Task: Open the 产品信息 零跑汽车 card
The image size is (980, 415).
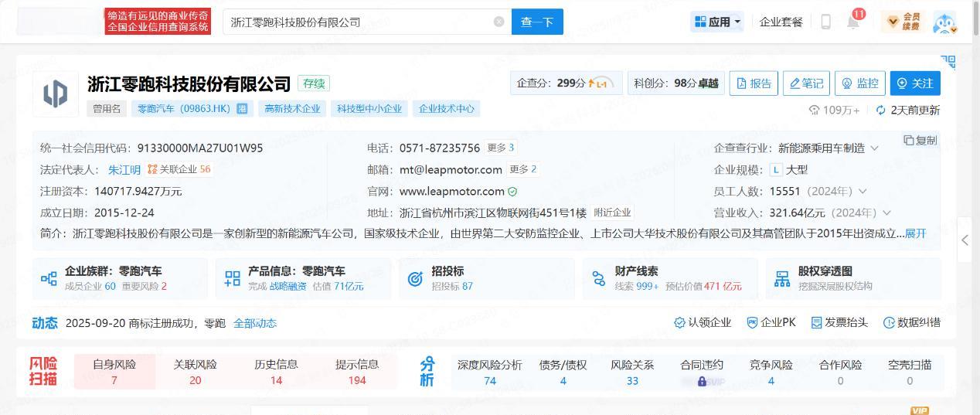Action: (x=304, y=278)
